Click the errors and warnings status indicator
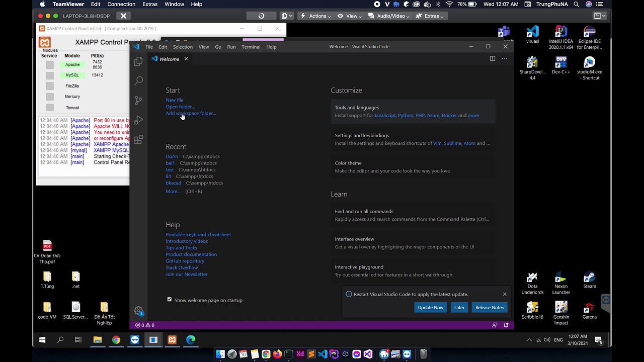The width and height of the screenshot is (644, 362). point(145,325)
